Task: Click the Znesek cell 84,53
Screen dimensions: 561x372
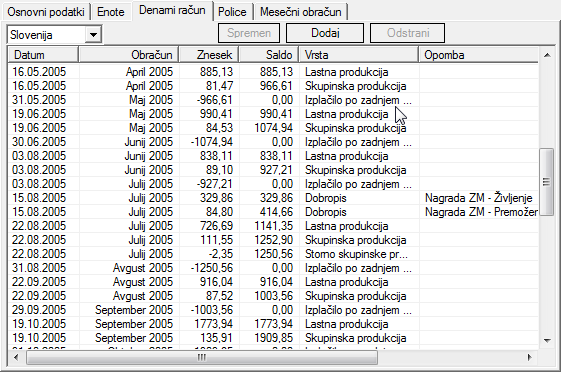Action: [x=219, y=128]
